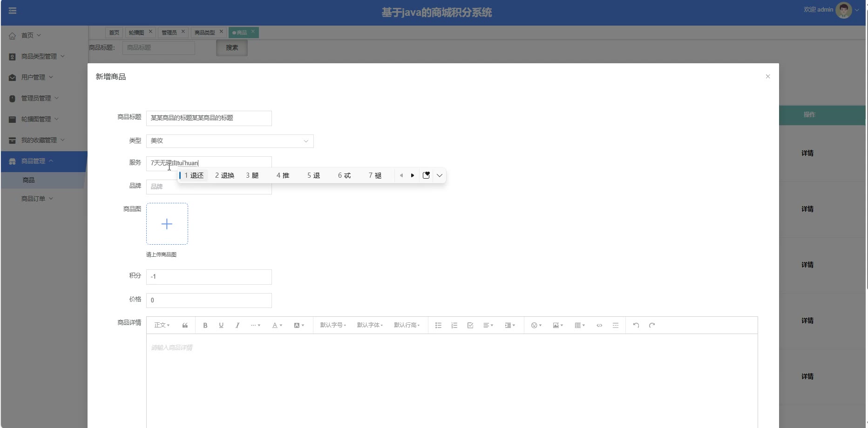Open more text styles (…) menu
This screenshot has height=428, width=868.
click(256, 326)
